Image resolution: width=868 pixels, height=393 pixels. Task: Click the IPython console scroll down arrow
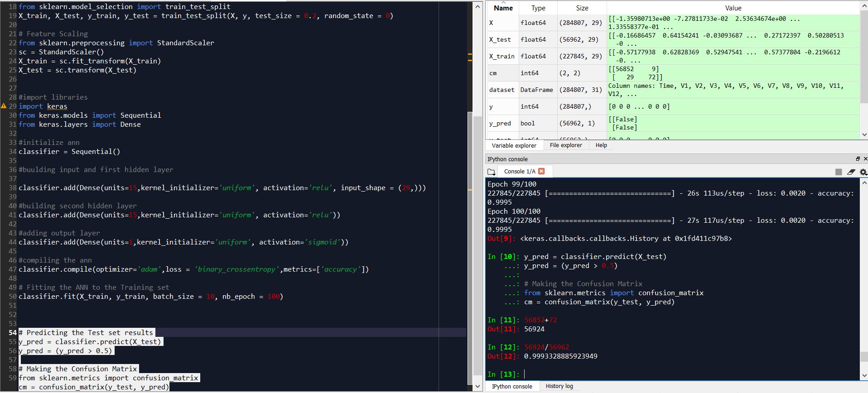(x=864, y=375)
